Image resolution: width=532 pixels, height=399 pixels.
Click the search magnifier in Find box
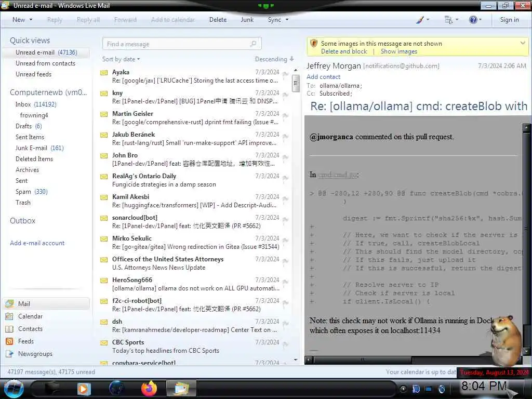click(253, 44)
